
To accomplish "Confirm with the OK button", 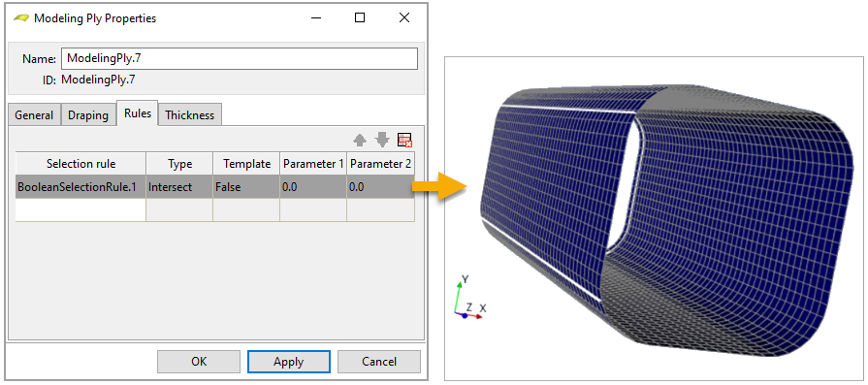I will (x=199, y=362).
